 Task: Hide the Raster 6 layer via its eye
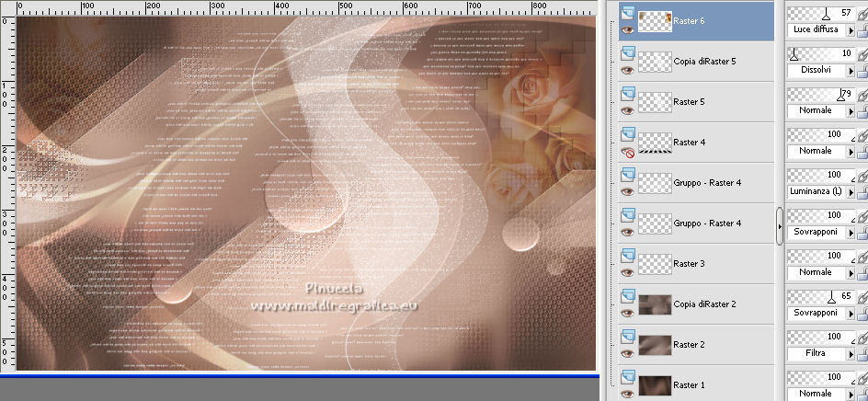627,30
